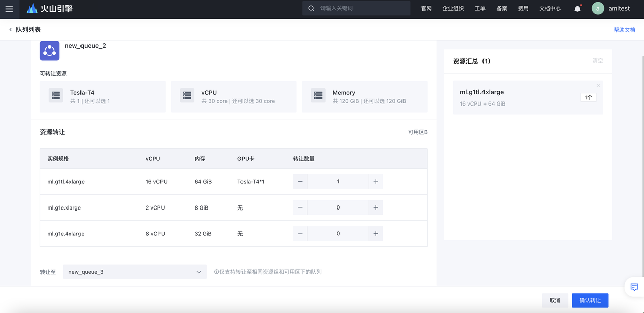
Task: Decrease ml.g1tl.4xlarge transfer quantity
Action: tap(300, 182)
